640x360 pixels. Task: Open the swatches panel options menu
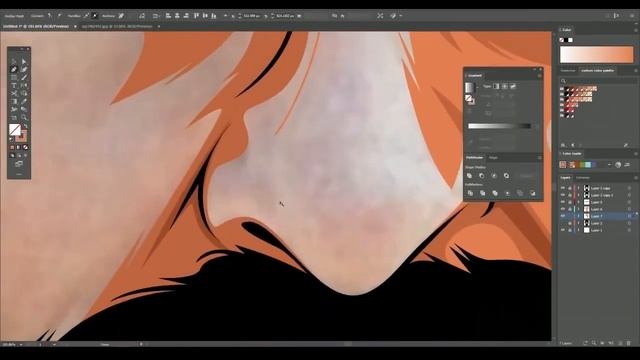coord(636,71)
